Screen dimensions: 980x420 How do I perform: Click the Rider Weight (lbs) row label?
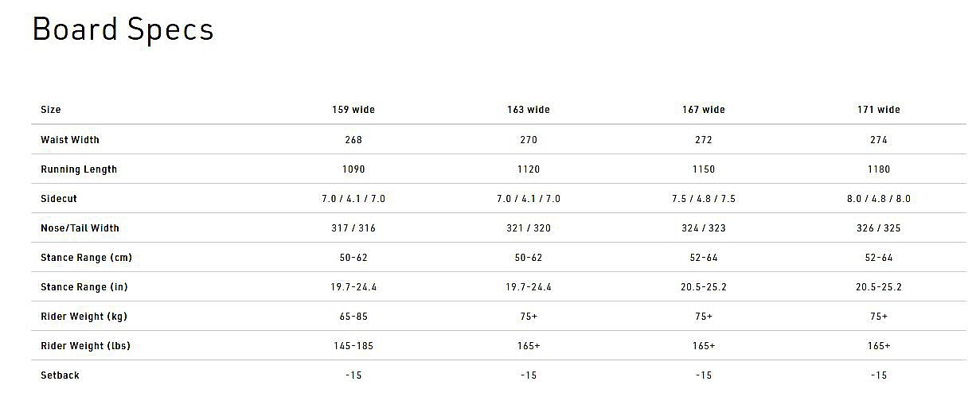pyautogui.click(x=85, y=346)
